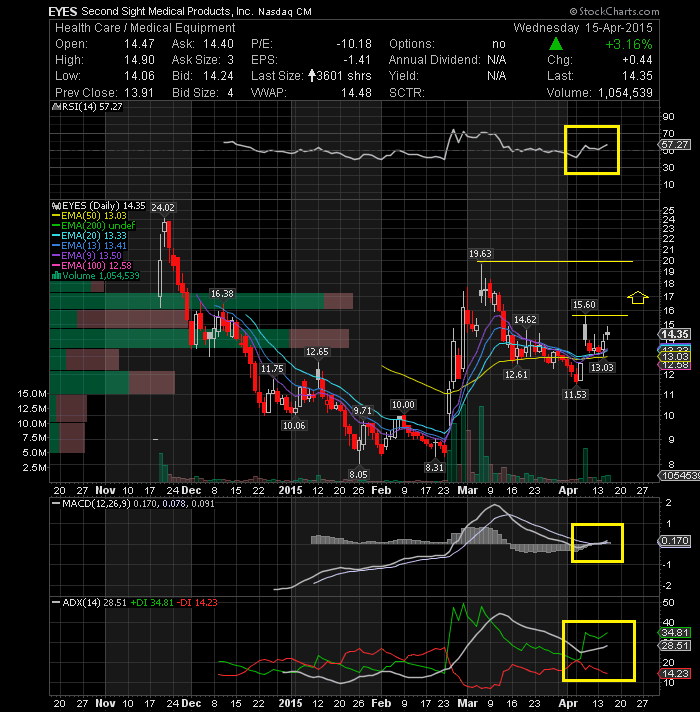
Task: Click the ADX(14) 28.51 indicator label
Action: click(89, 603)
